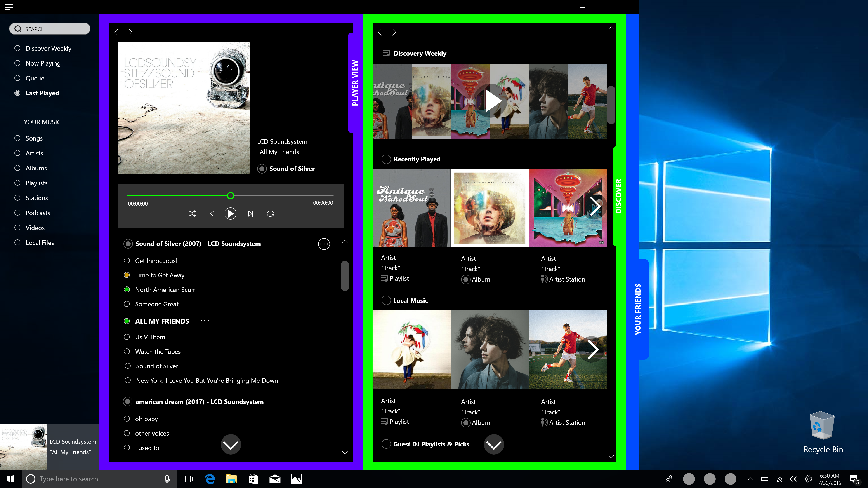Switch to PLAYER VIEW tab
This screenshot has width=868, height=488.
(355, 83)
